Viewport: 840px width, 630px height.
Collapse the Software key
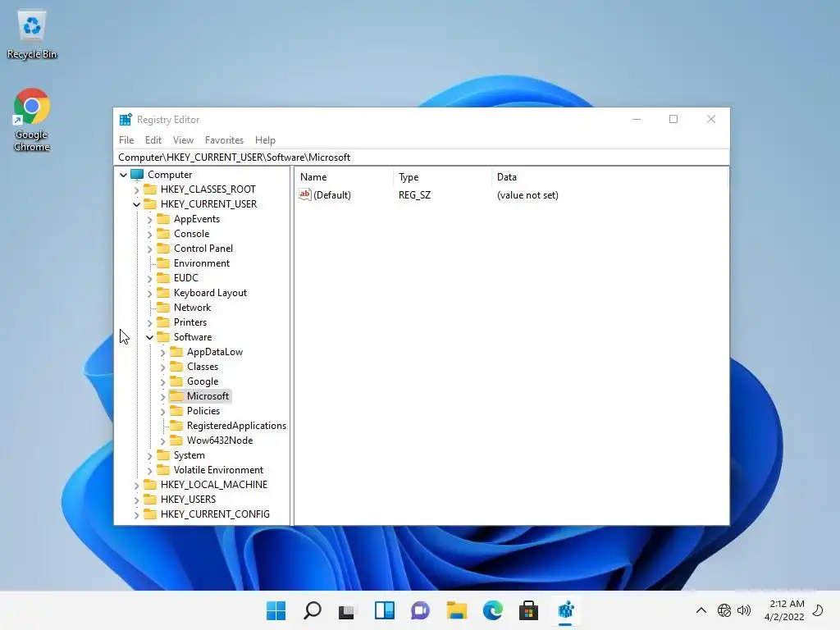coord(150,337)
